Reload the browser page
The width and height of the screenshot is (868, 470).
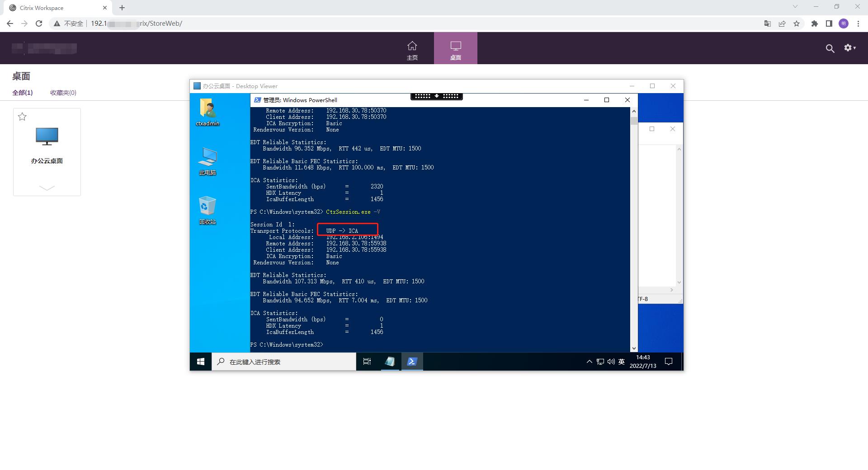pos(39,23)
